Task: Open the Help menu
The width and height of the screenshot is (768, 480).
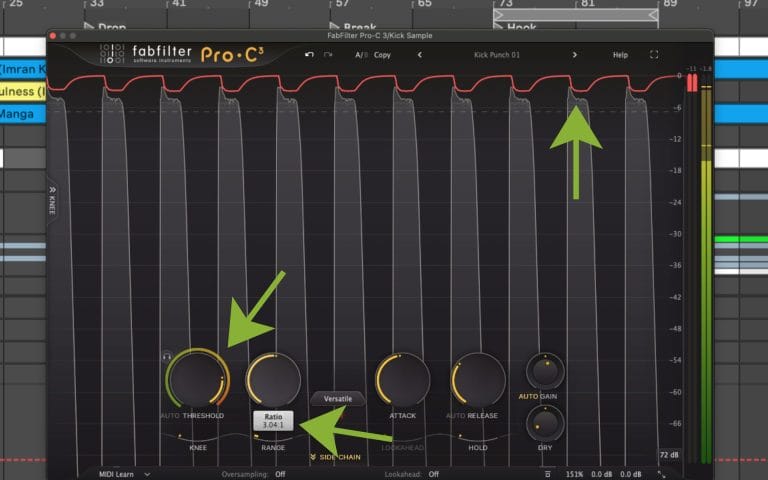Action: pos(620,55)
